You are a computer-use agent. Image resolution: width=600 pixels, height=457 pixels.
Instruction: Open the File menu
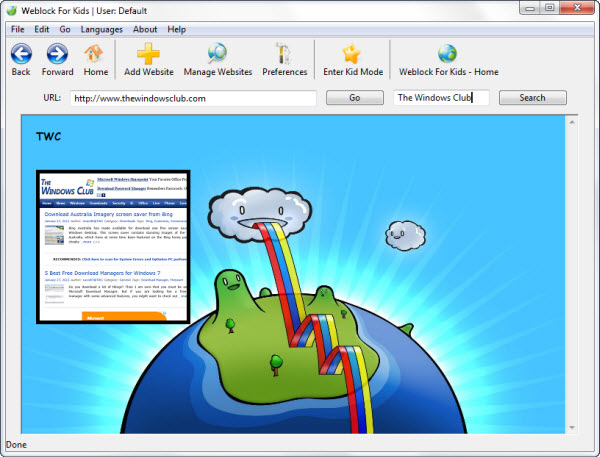point(18,29)
